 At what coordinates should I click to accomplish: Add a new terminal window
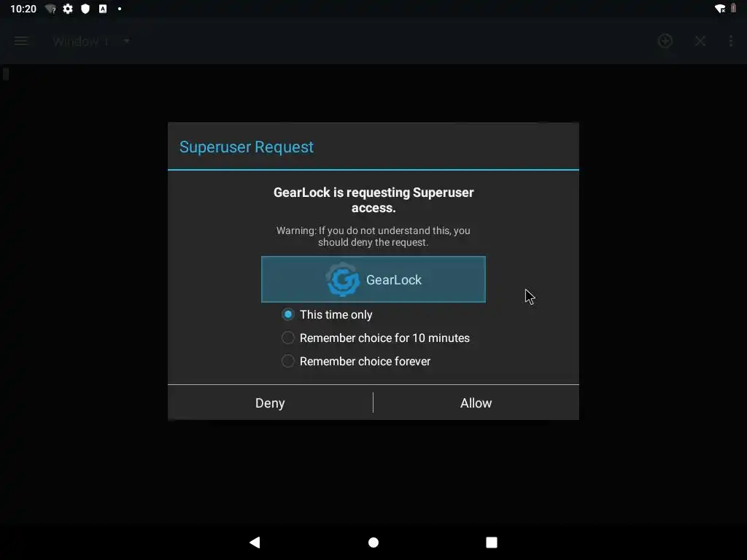(x=665, y=42)
